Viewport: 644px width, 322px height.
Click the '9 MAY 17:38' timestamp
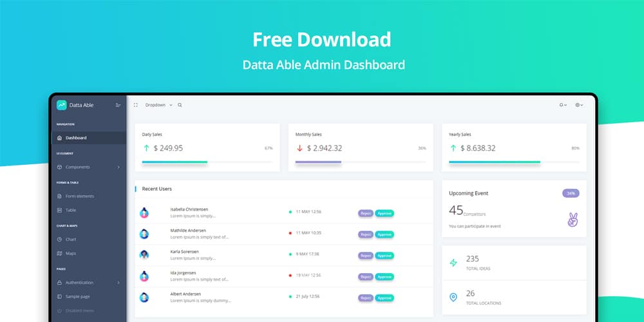coord(308,254)
